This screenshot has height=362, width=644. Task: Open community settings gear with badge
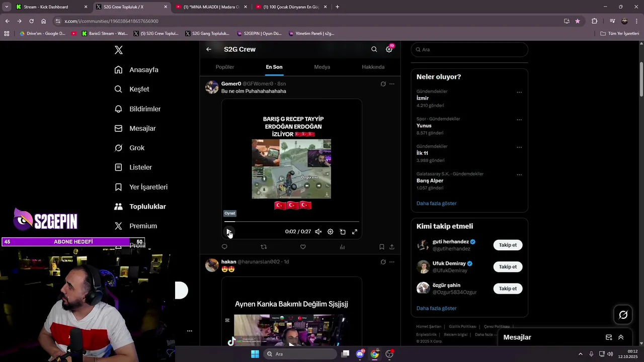click(389, 49)
